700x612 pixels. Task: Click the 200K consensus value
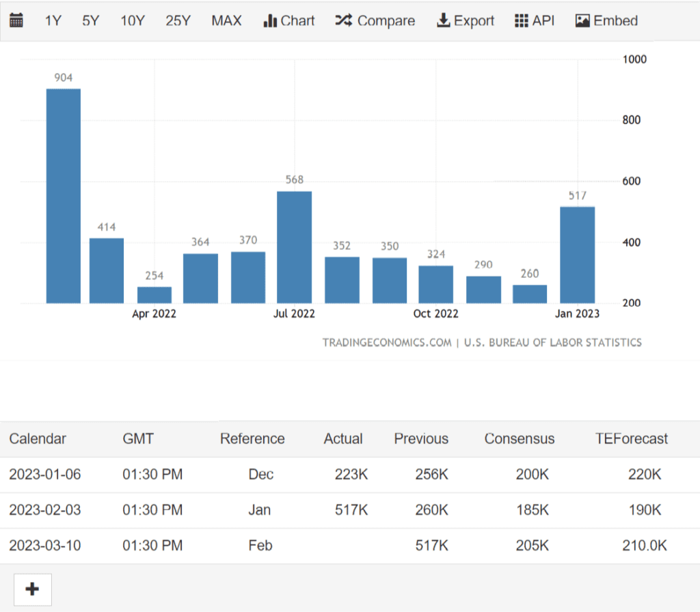click(x=532, y=474)
